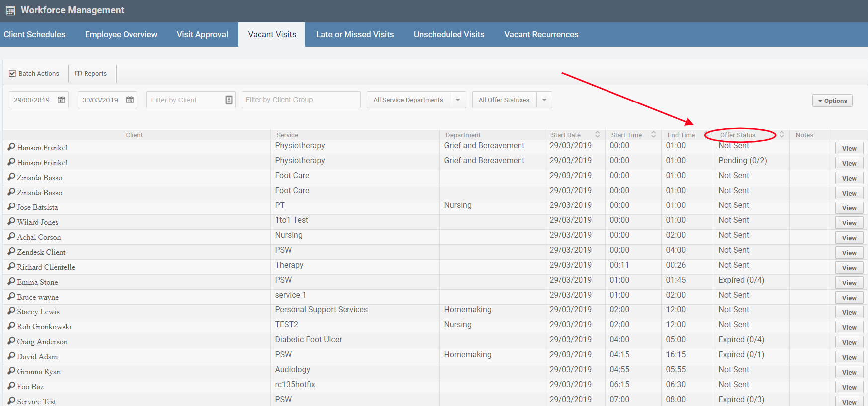
Task: Click the client lookup icon in Filter by Client
Action: (x=229, y=100)
